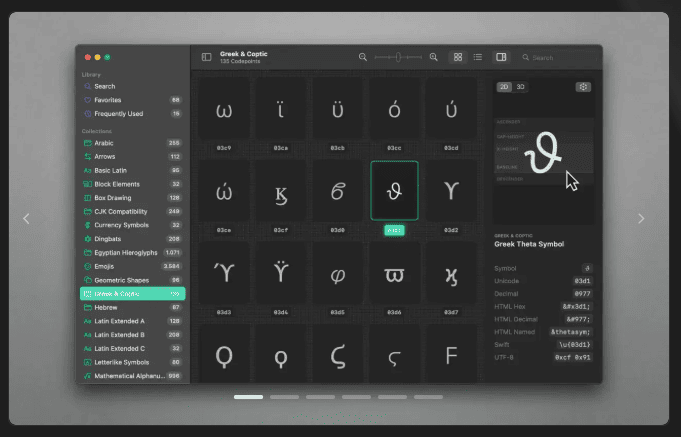
Task: Click the zoom in magnifier icon
Action: [x=433, y=57]
